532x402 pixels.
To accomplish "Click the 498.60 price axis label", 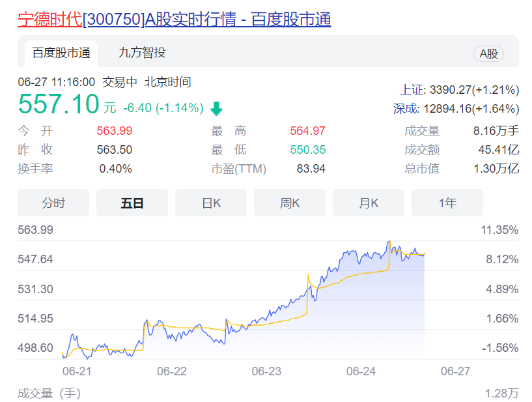I will point(35,348).
